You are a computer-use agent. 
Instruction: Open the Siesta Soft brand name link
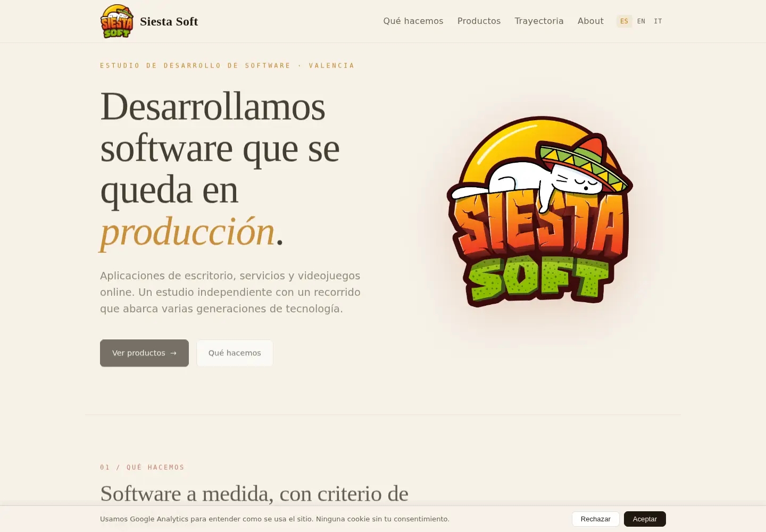[169, 21]
